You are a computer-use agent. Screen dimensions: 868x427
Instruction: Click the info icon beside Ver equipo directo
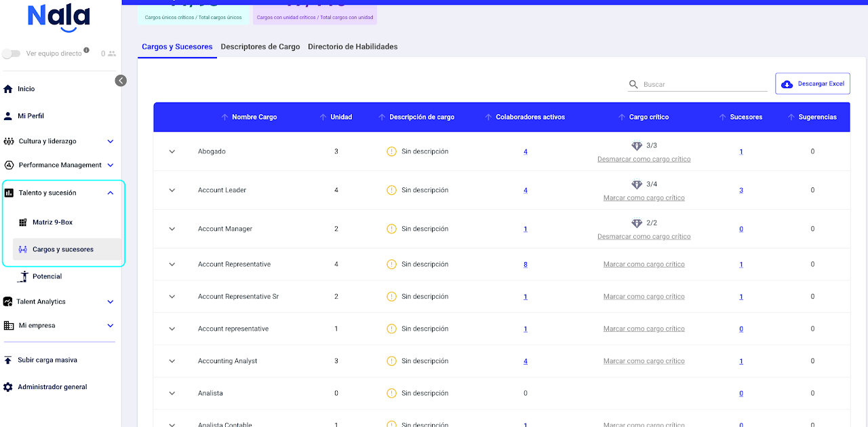86,51
